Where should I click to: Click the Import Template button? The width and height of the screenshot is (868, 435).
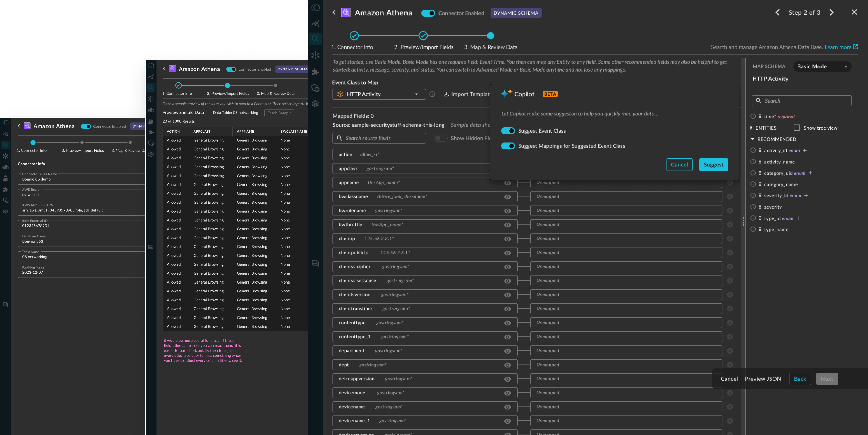(x=467, y=94)
